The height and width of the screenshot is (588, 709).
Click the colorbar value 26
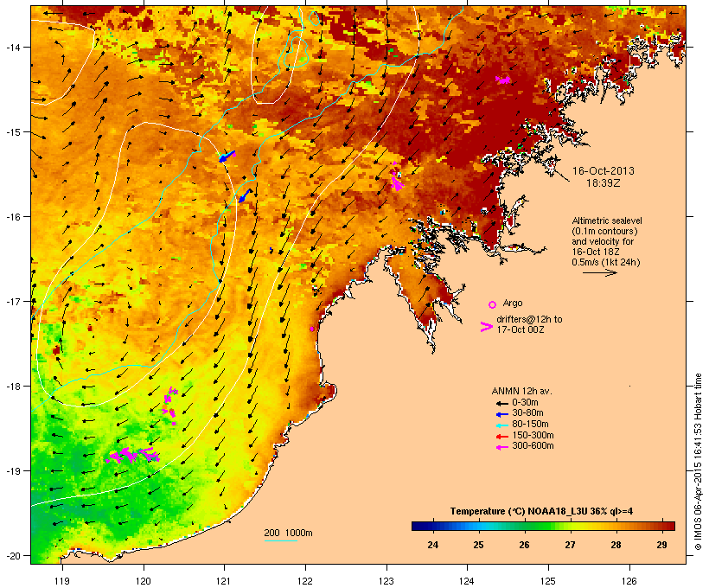tap(524, 545)
